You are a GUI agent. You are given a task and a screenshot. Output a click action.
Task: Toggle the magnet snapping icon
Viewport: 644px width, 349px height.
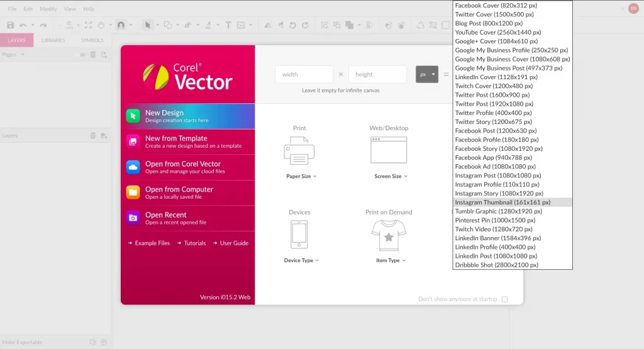[121, 25]
